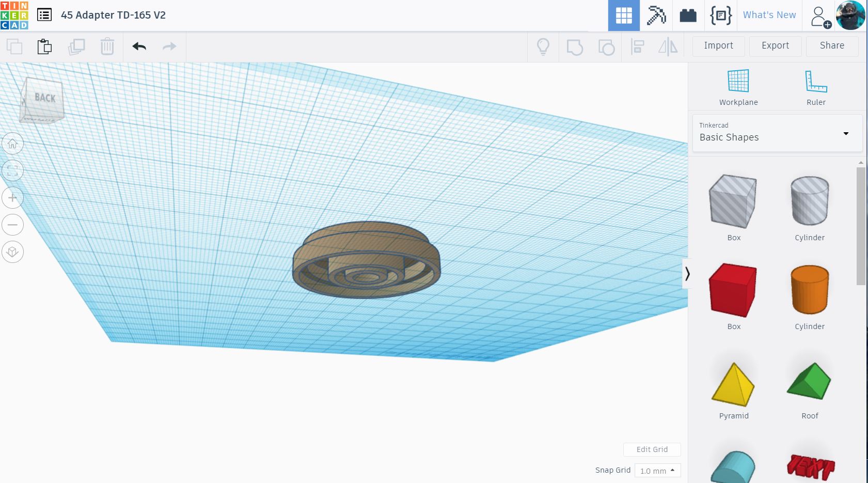Open the Blocks pickaxe mode

pyautogui.click(x=656, y=15)
